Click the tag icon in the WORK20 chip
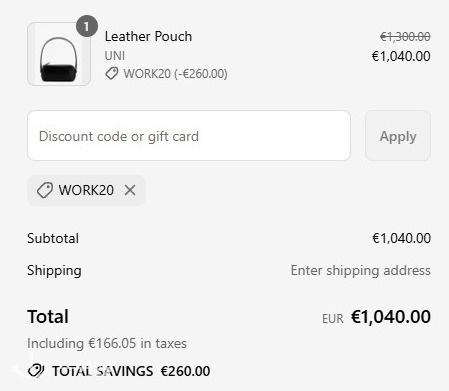This screenshot has height=391, width=449. 45,190
